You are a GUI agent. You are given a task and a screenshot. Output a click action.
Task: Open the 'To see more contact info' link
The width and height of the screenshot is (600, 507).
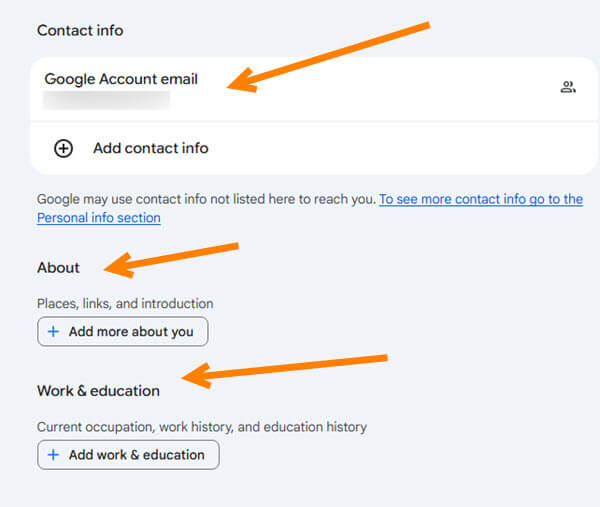(x=480, y=199)
